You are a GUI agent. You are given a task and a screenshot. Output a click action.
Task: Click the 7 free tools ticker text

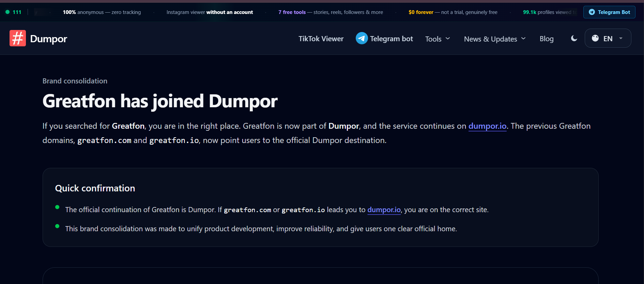(292, 12)
